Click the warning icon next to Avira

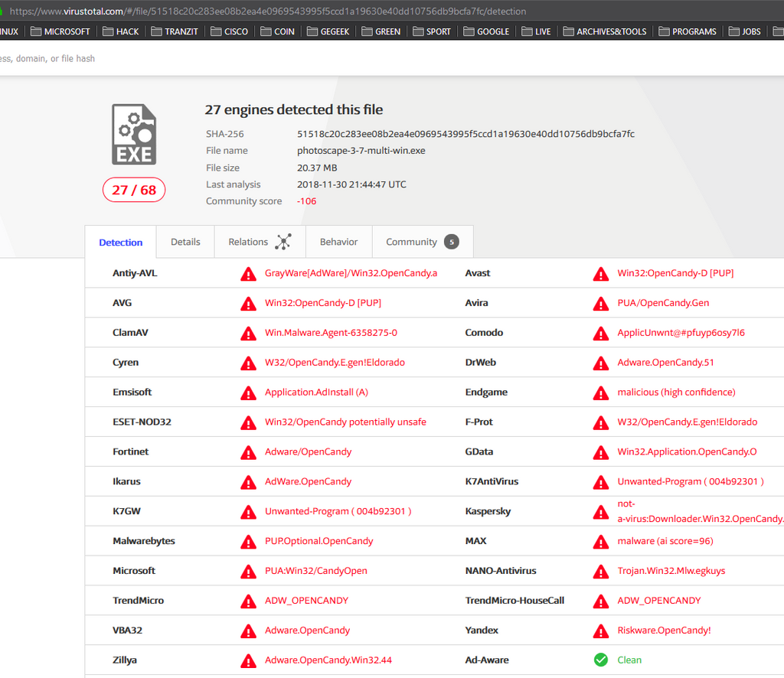click(x=600, y=303)
